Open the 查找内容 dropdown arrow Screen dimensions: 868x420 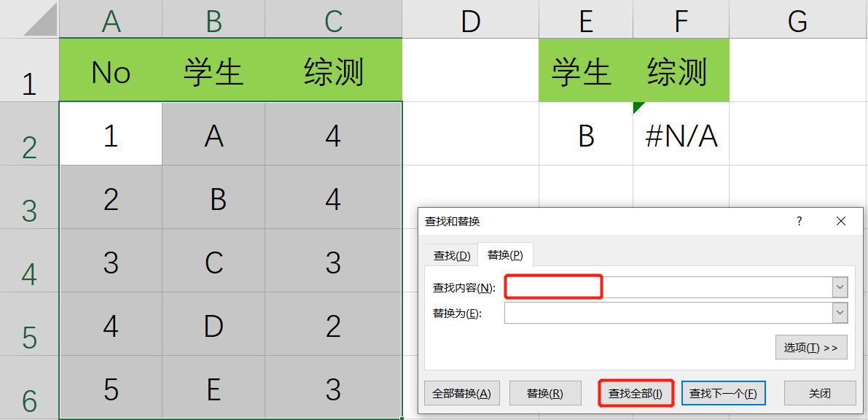click(840, 287)
